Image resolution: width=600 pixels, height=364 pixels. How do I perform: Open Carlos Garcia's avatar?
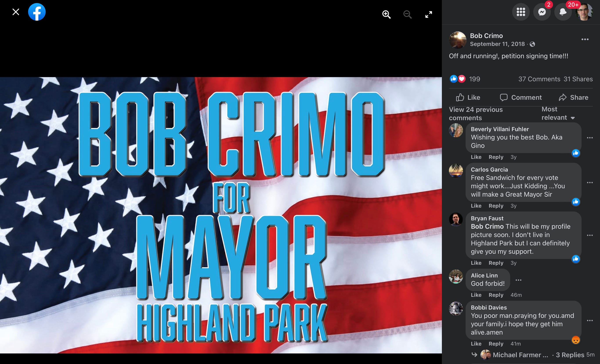(x=456, y=171)
